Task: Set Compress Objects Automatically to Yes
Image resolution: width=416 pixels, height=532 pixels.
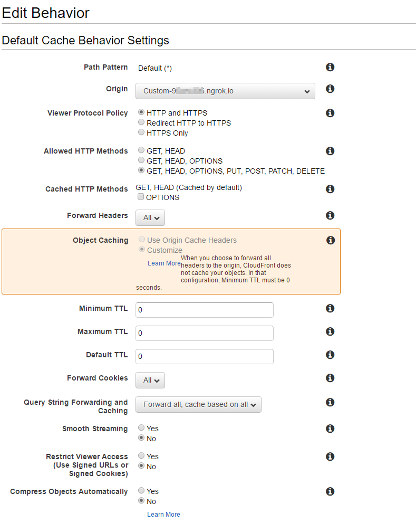Action: click(x=141, y=491)
